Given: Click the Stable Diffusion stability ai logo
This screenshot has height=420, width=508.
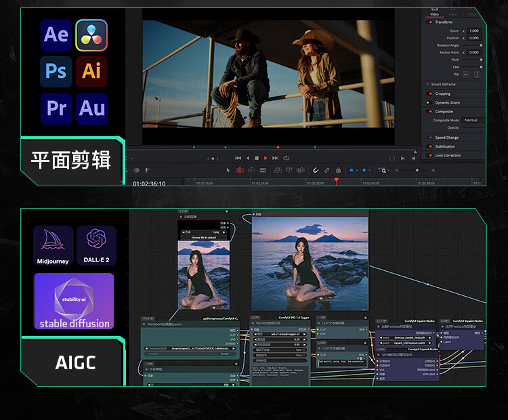Looking at the screenshot, I should point(75,300).
